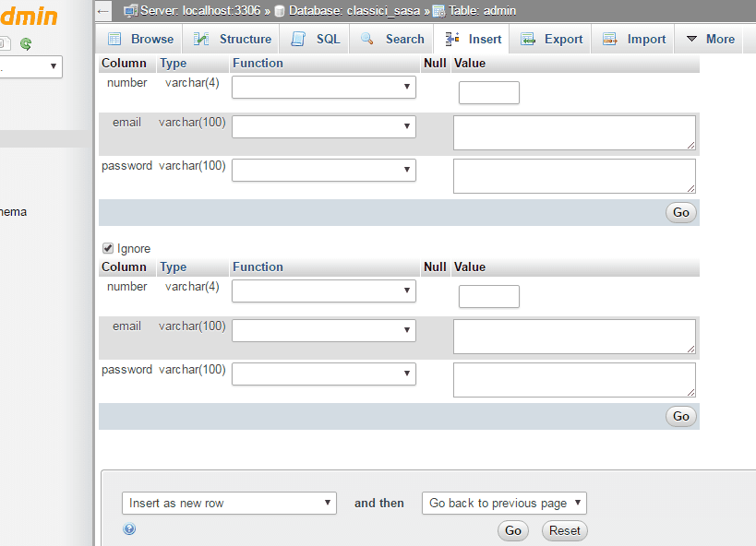Click the blue help icon below Insert as new row
Image resolution: width=756 pixels, height=546 pixels.
[x=129, y=529]
